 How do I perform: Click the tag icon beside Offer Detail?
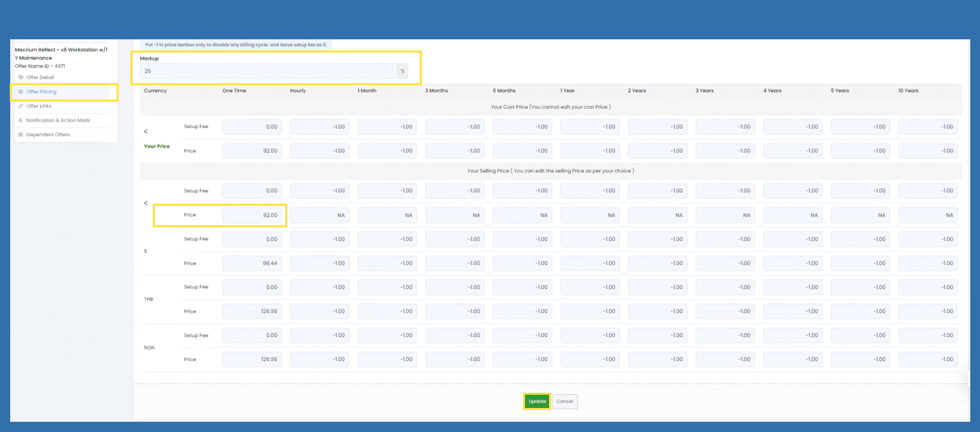[21, 78]
